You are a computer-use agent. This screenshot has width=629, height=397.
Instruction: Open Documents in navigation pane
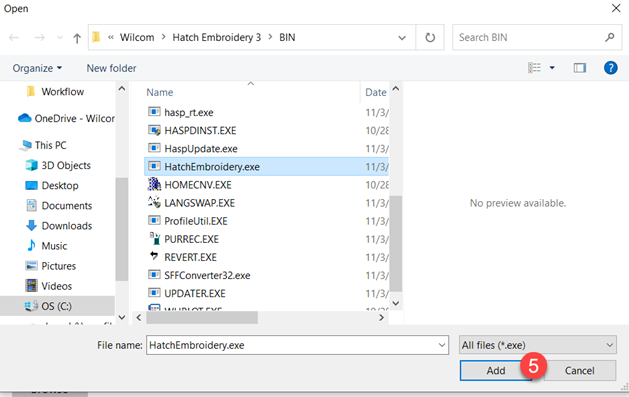pyautogui.click(x=59, y=206)
